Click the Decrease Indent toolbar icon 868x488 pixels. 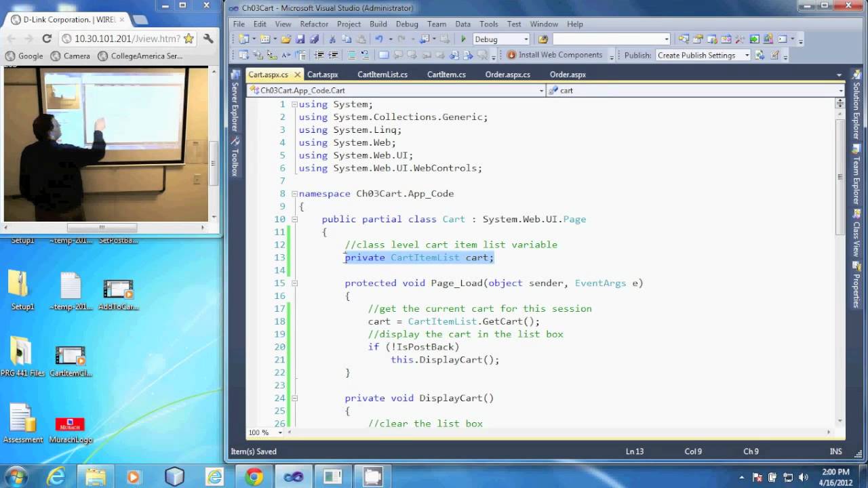click(319, 55)
